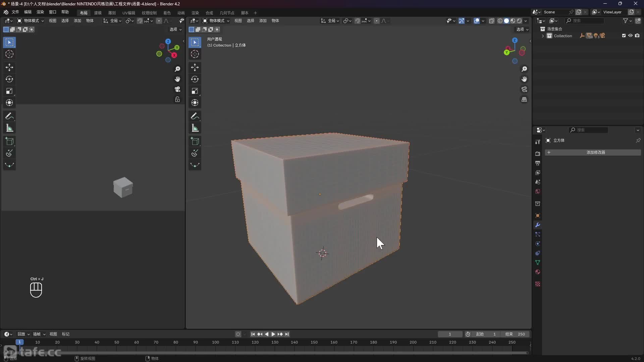
Task: Open the 选项 options dropdown in main viewport
Action: click(x=522, y=29)
